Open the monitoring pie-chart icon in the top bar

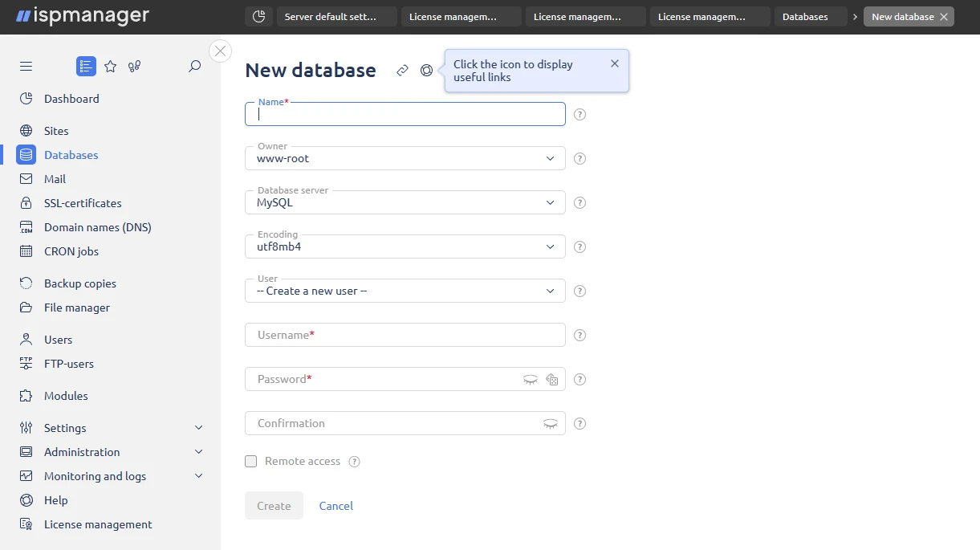click(258, 16)
